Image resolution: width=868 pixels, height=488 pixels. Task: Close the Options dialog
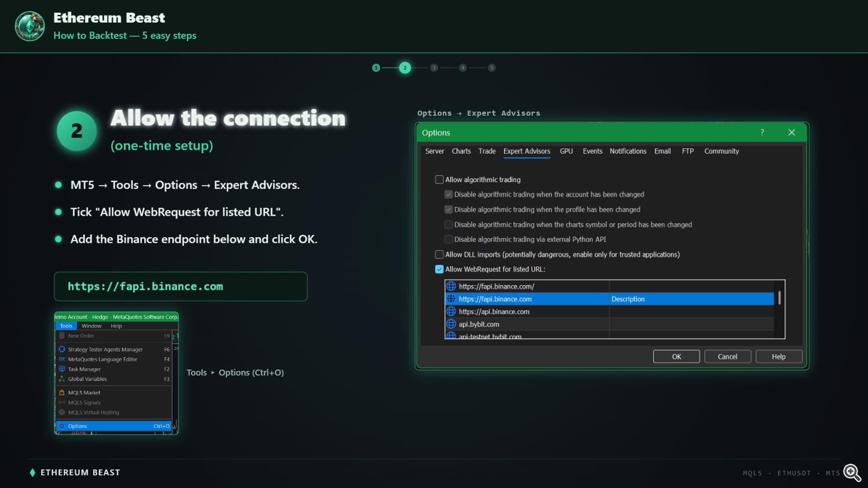[x=792, y=132]
